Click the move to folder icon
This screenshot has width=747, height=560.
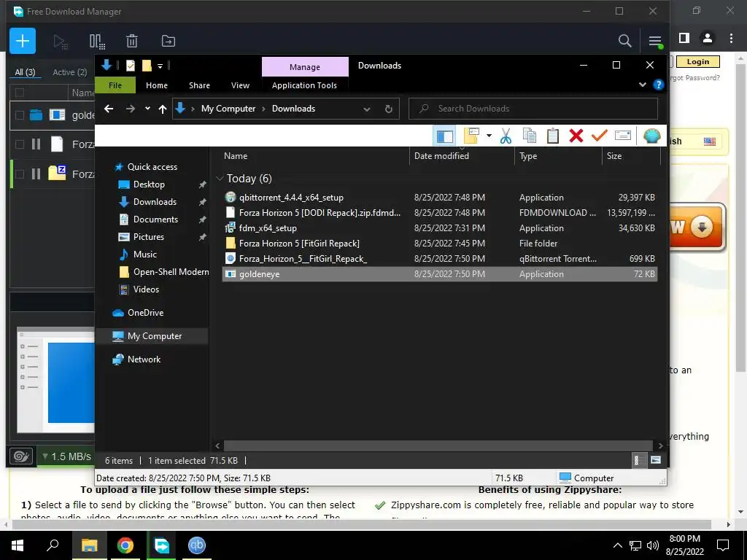click(169, 41)
